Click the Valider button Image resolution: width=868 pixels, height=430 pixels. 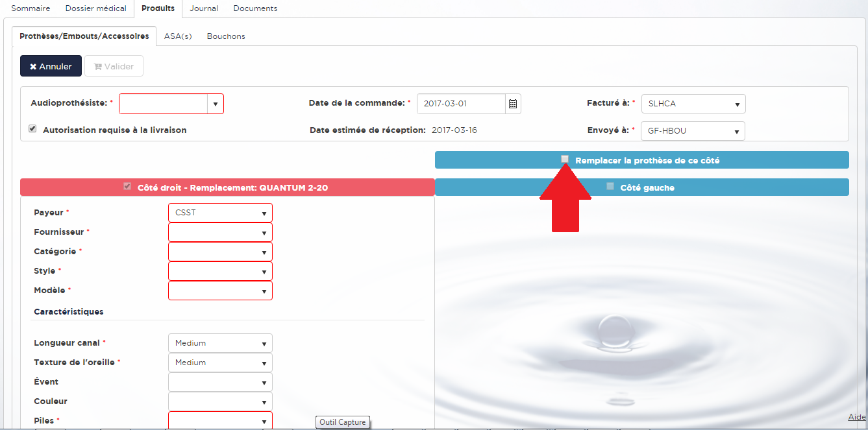(114, 66)
